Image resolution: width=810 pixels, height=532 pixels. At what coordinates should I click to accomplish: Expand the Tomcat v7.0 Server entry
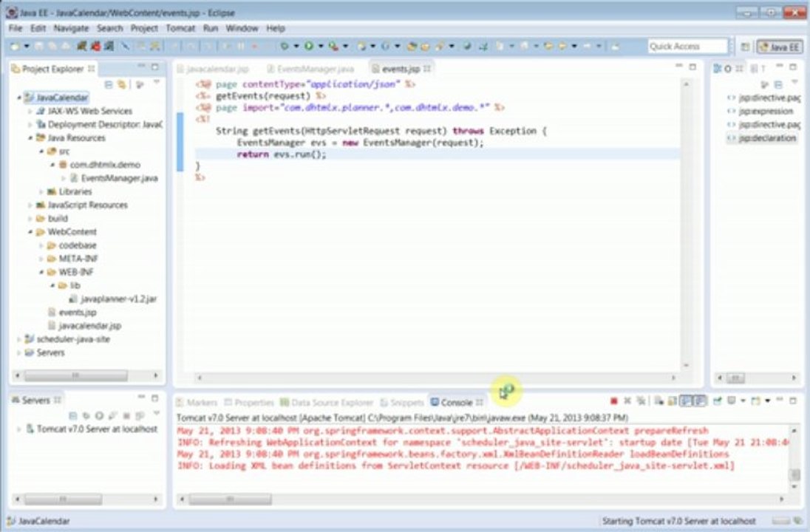point(19,429)
